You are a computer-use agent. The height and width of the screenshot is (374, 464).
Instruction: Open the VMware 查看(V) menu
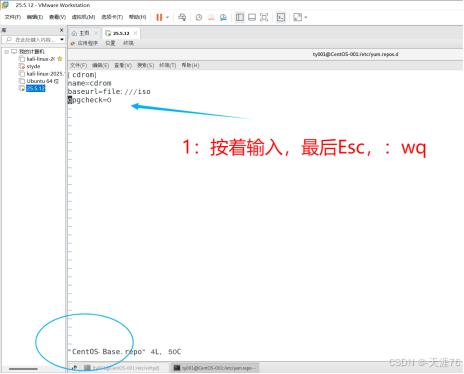point(57,17)
